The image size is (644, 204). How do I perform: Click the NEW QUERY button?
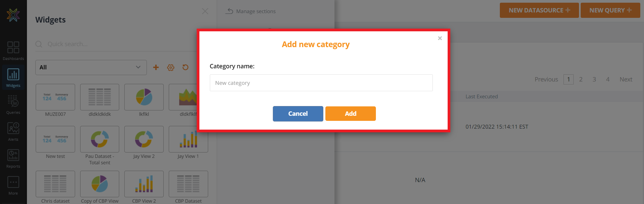coord(610,10)
